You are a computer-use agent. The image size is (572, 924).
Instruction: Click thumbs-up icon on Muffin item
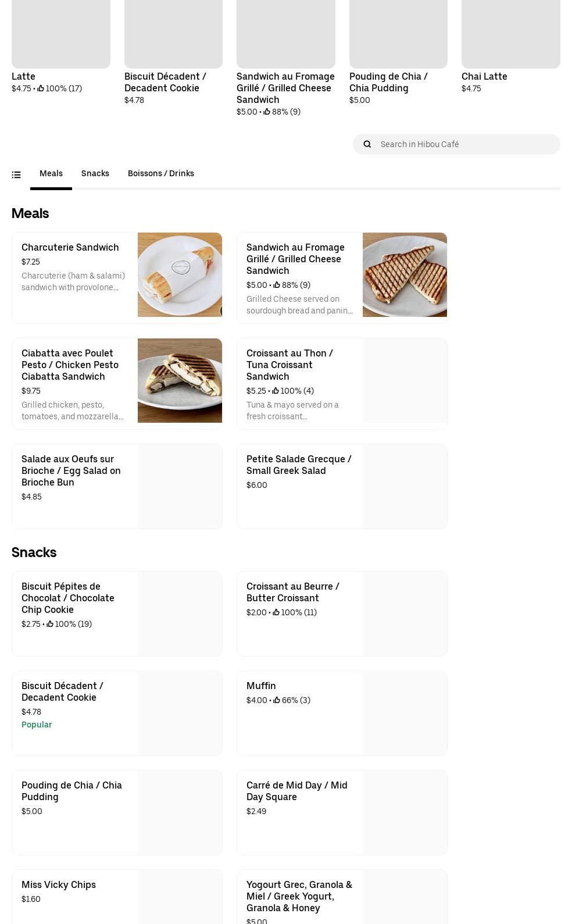(x=277, y=700)
